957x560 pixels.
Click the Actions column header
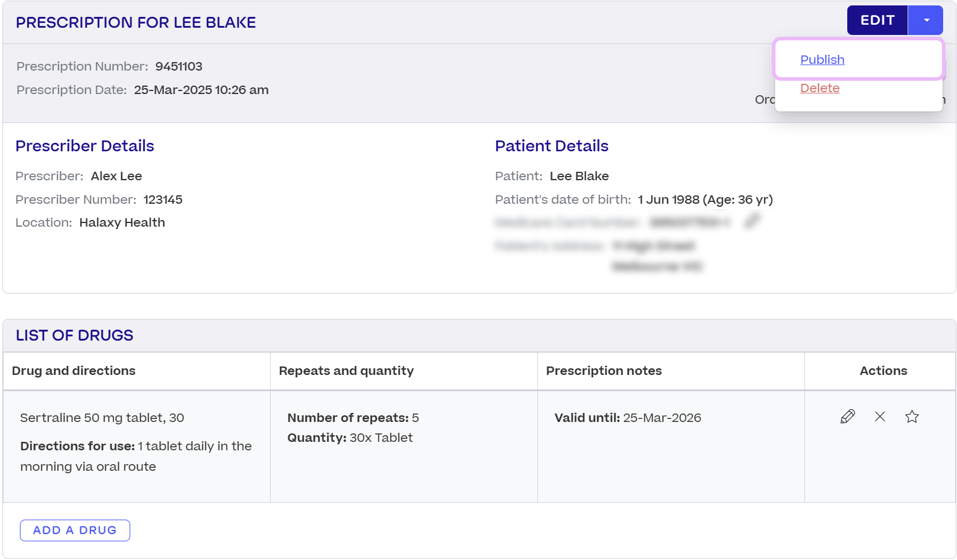tap(883, 371)
